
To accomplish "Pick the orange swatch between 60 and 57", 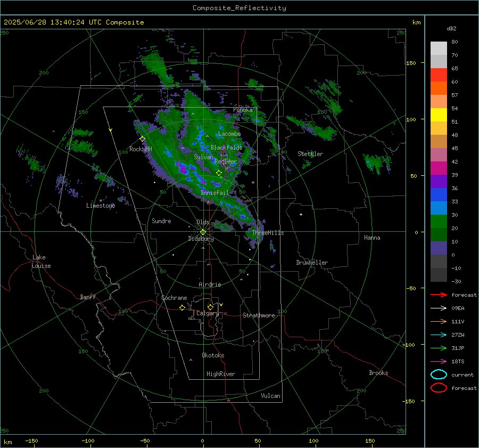I will (439, 88).
